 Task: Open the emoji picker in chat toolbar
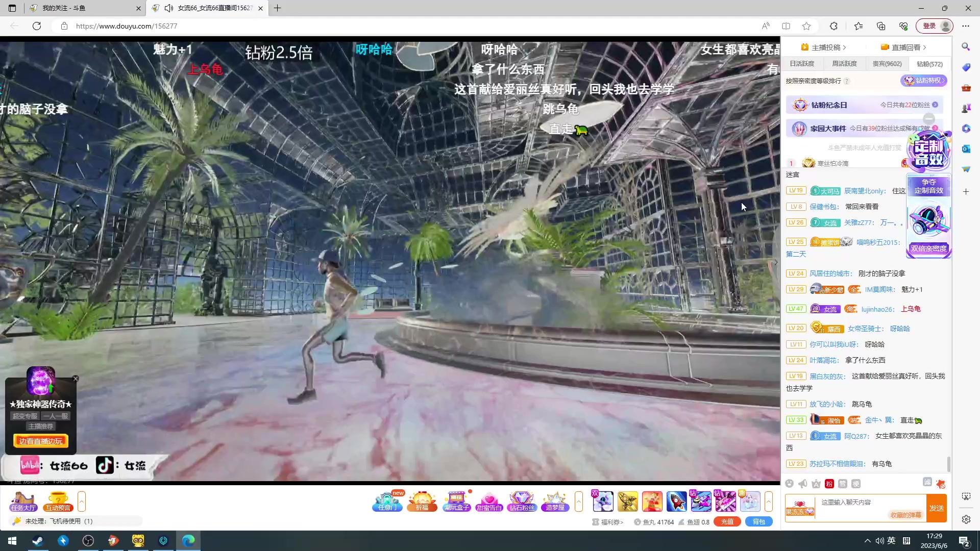tap(790, 484)
